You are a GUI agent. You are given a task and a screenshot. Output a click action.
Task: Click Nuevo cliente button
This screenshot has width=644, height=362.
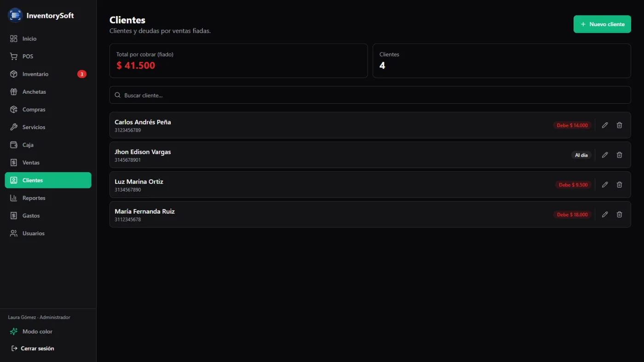[602, 24]
